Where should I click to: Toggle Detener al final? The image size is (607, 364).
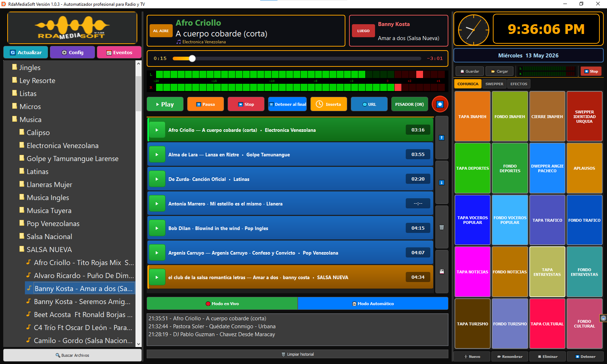(287, 104)
